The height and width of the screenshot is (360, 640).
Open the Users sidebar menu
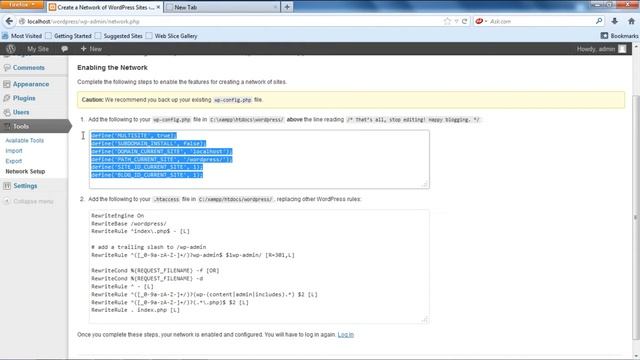21,112
